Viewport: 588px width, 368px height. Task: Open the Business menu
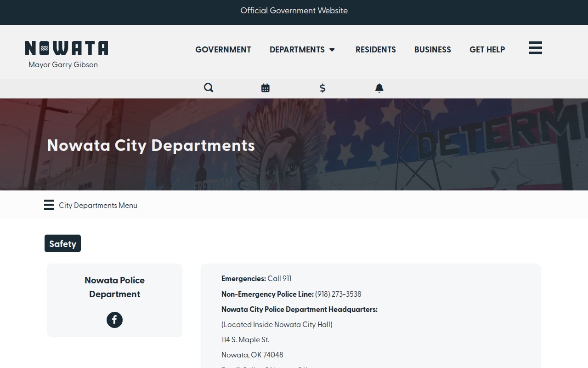(433, 50)
